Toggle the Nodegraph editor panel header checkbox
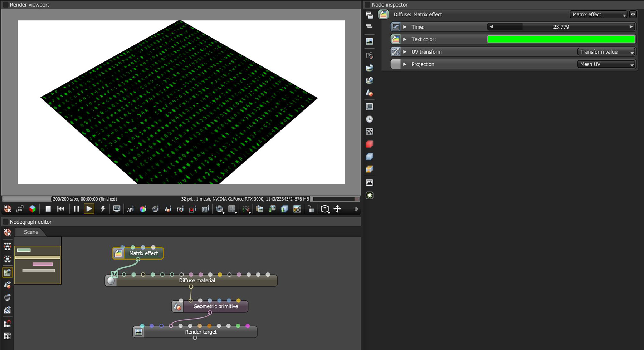Image resolution: width=644 pixels, height=350 pixels. (5, 222)
